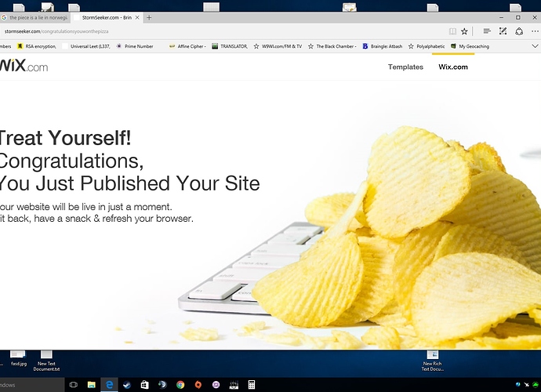Click the Make a Web Note icon
Image resolution: width=541 pixels, height=392 pixels.
click(503, 31)
